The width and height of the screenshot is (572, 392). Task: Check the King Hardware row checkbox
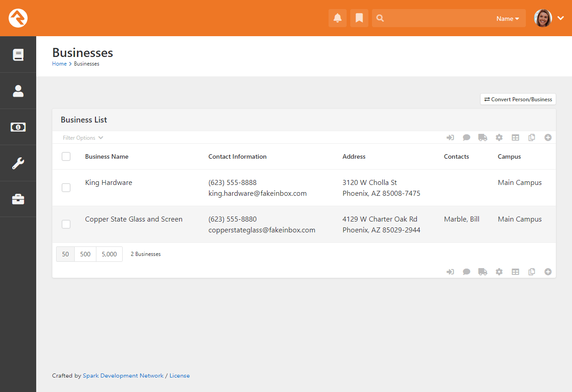[66, 188]
